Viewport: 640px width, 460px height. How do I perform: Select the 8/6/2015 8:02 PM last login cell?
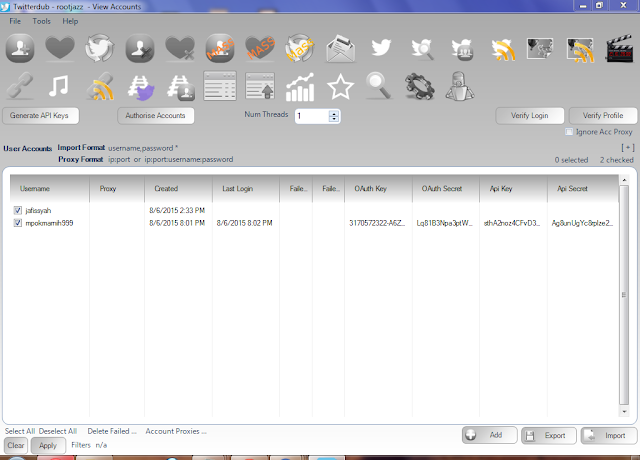pyautogui.click(x=244, y=223)
